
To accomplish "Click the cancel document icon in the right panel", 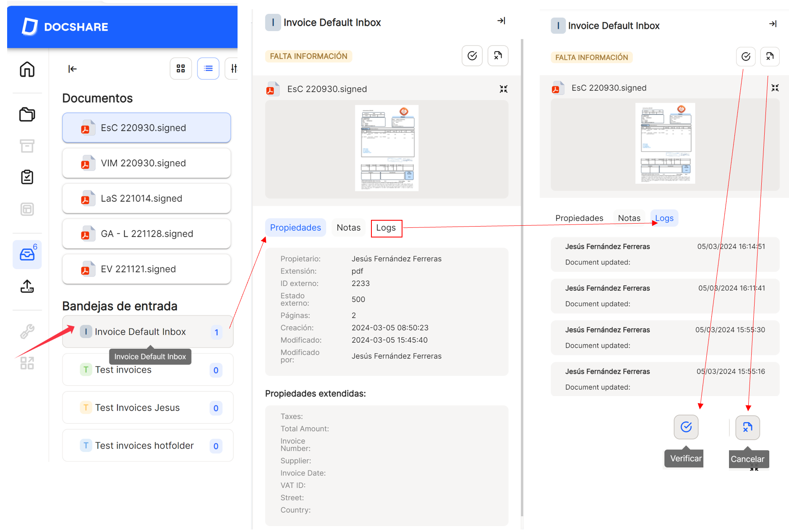I will pyautogui.click(x=770, y=57).
